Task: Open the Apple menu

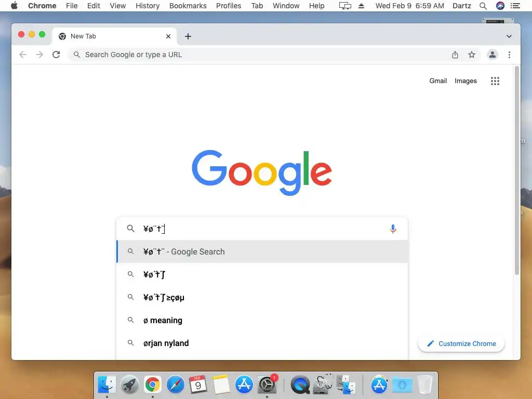Action: [14, 6]
